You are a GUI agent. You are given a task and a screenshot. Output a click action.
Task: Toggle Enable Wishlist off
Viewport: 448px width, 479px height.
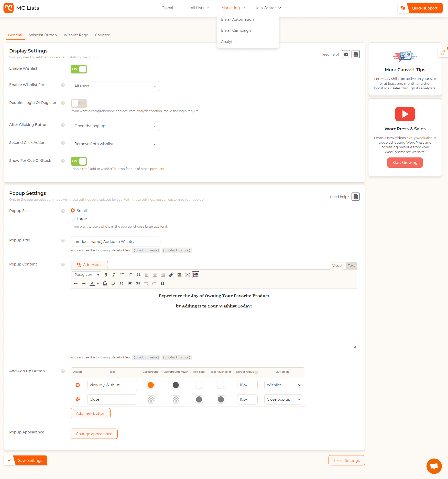(79, 69)
